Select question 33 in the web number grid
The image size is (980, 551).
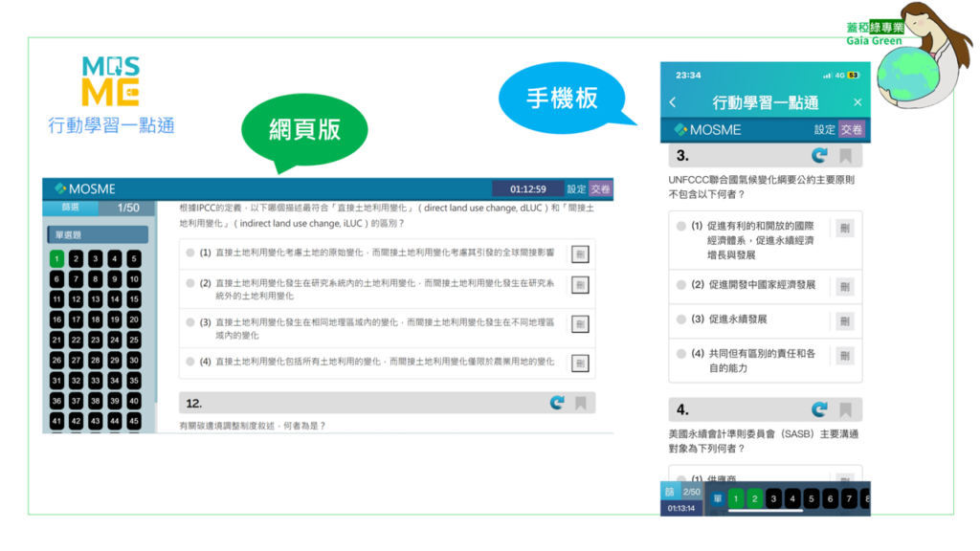click(95, 381)
